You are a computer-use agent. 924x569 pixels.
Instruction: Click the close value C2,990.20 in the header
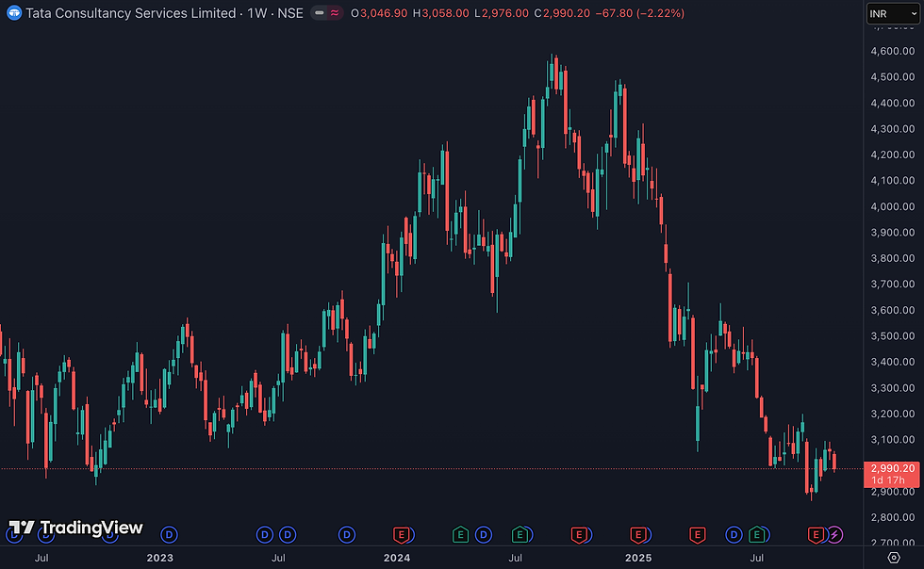[x=562, y=13]
